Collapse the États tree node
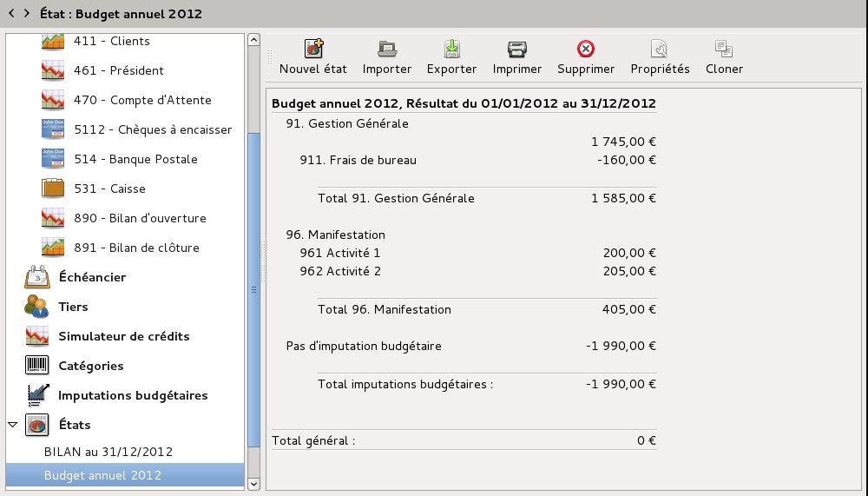868x496 pixels. 13,425
